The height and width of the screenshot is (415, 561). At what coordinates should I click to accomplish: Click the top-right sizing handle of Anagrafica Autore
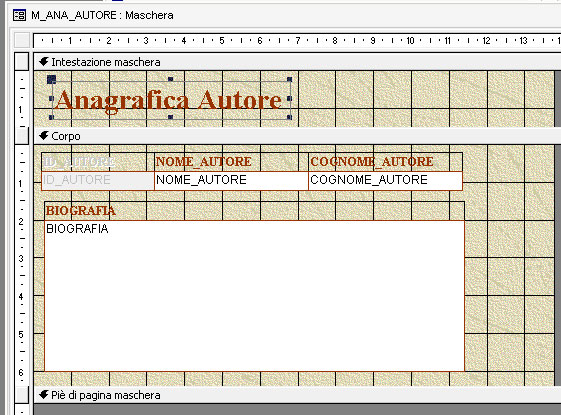tap(289, 79)
